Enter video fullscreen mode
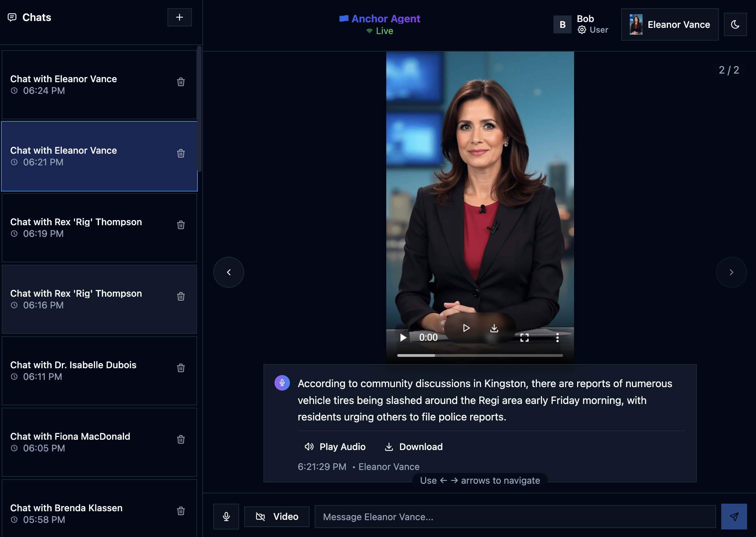 tap(524, 338)
